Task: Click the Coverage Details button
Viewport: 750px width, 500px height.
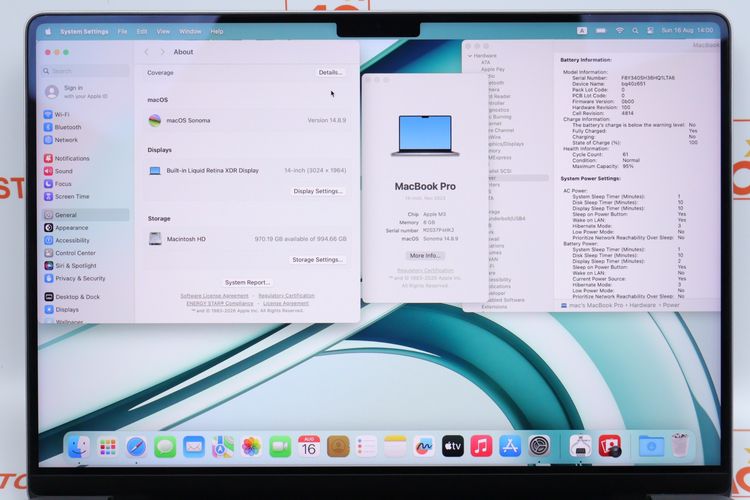Action: pos(330,73)
